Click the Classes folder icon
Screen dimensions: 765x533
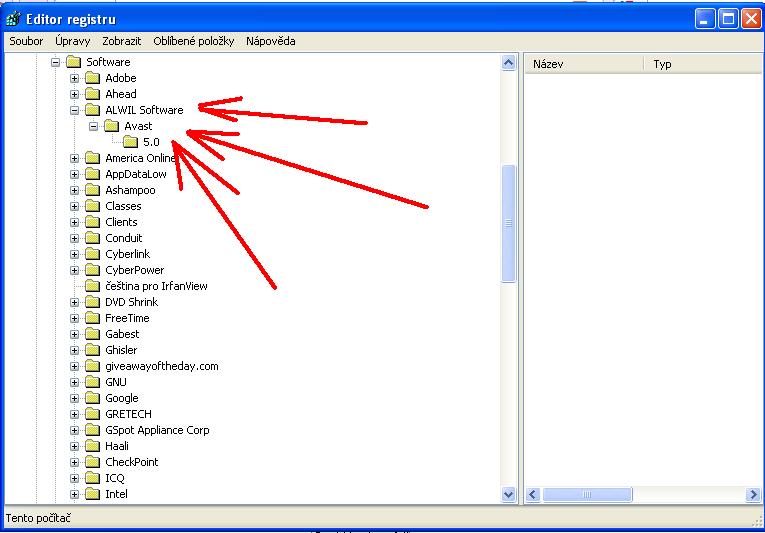tap(92, 206)
